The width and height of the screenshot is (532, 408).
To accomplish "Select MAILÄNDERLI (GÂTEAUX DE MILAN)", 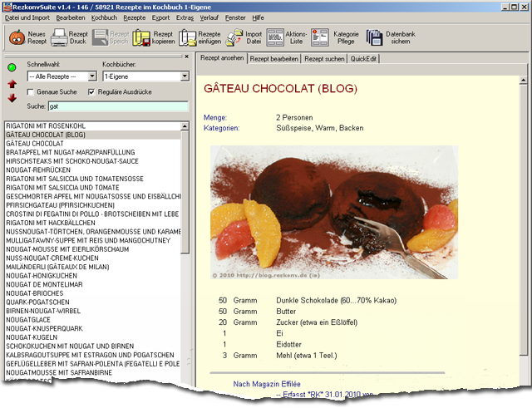I will [x=93, y=267].
